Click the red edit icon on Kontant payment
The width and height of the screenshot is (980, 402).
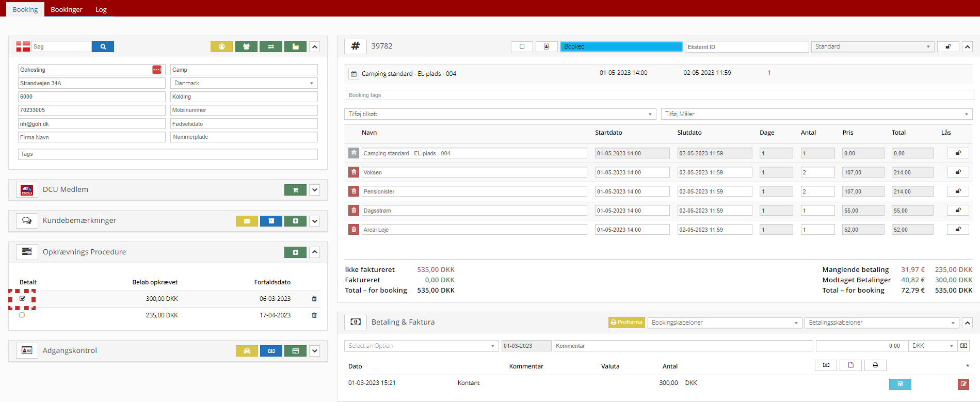[963, 384]
